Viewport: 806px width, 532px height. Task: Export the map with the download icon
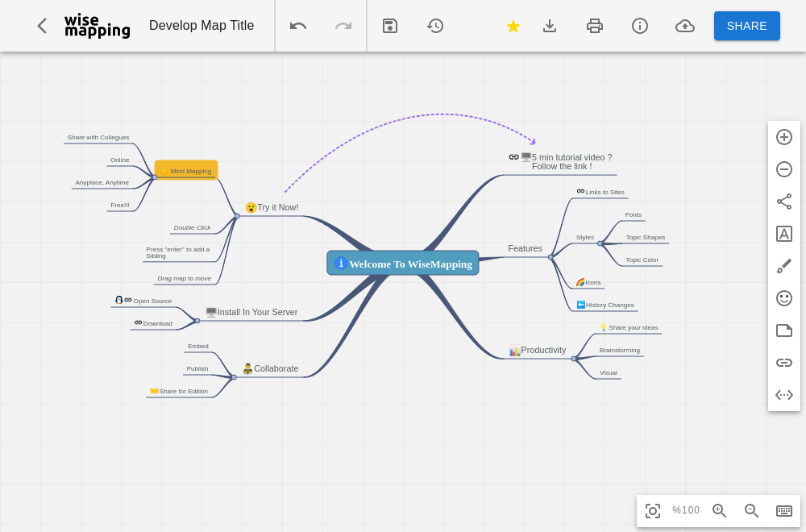[x=550, y=26]
